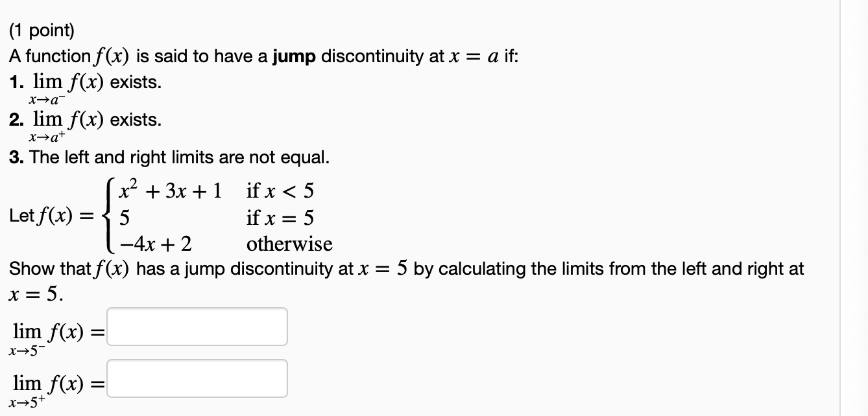Viewport: 868px width, 416px height.
Task: Click the 'Show that f(x) has a jump discontinuity' sentence
Action: pos(406,268)
